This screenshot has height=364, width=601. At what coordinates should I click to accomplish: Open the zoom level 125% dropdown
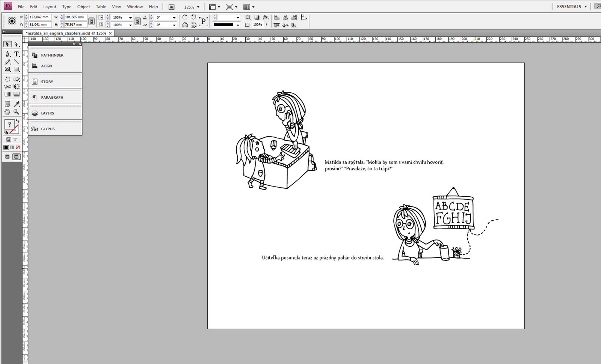(198, 7)
